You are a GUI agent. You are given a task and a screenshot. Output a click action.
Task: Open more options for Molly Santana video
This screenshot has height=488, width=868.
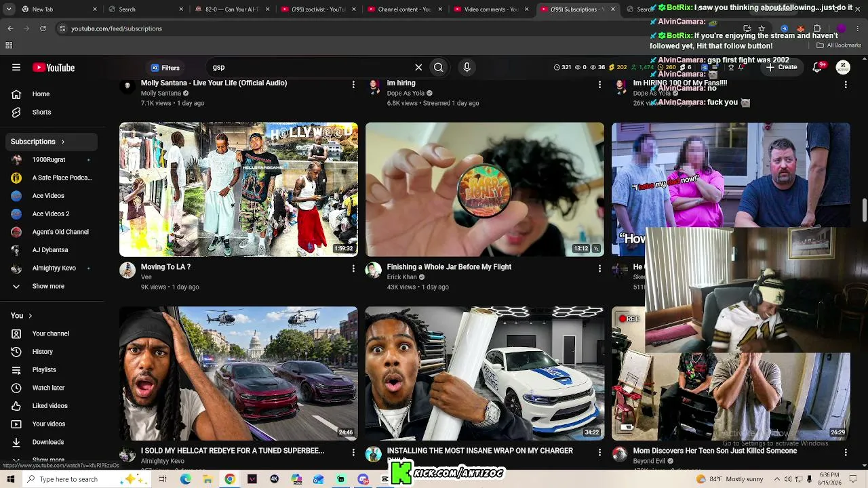[353, 85]
